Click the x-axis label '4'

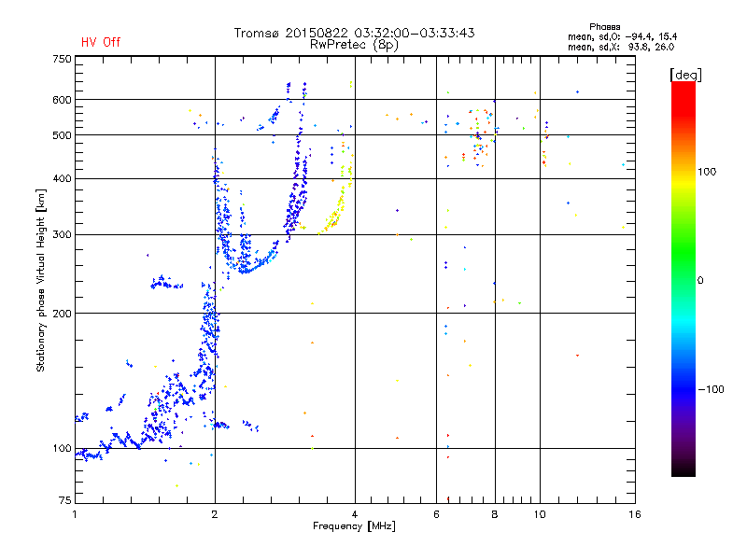(355, 514)
